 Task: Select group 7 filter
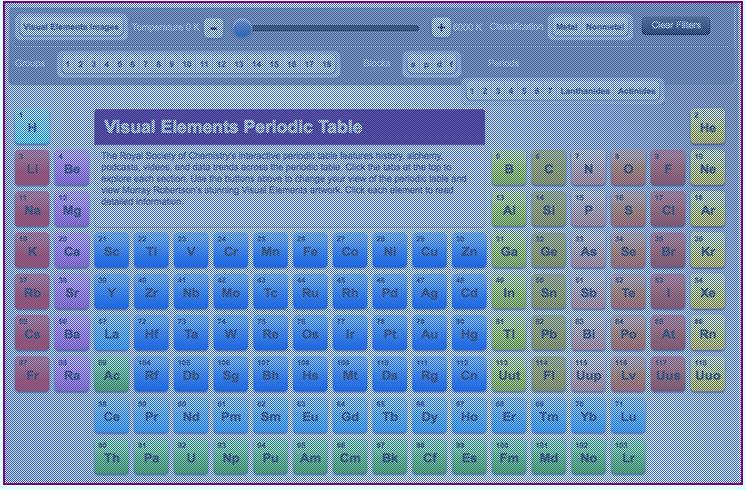[146, 64]
